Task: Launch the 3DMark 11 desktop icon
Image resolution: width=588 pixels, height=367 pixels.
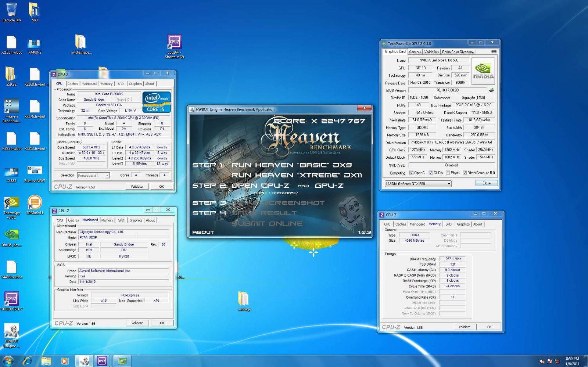Action: click(x=35, y=205)
